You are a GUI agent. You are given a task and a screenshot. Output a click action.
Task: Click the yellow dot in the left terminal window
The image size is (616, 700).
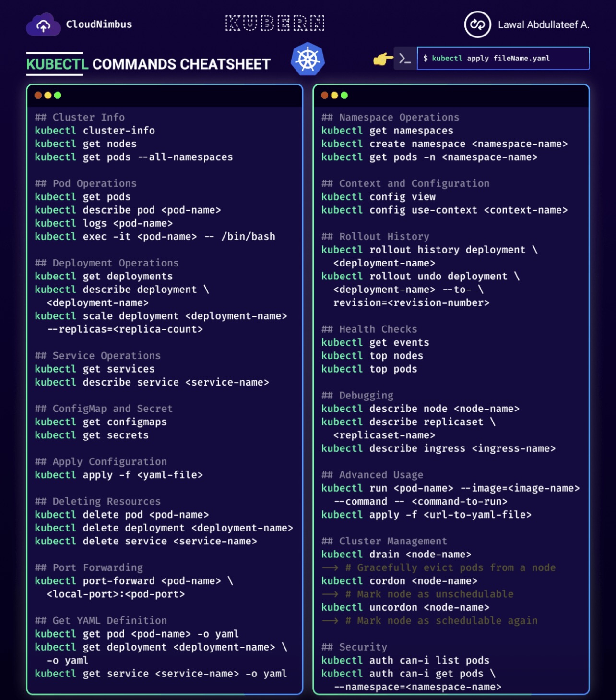tap(47, 95)
